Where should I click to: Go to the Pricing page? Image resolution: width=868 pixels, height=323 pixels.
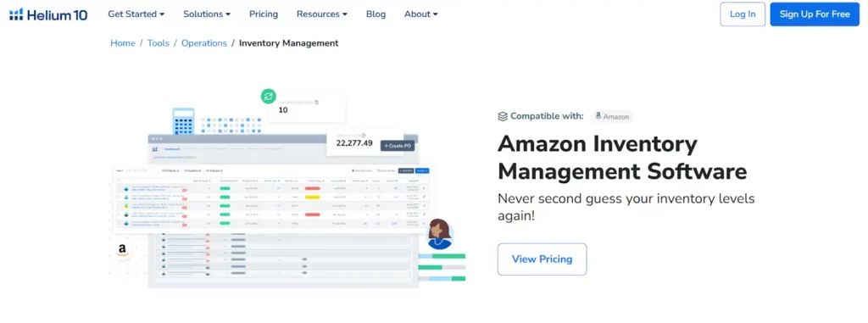[x=264, y=14]
